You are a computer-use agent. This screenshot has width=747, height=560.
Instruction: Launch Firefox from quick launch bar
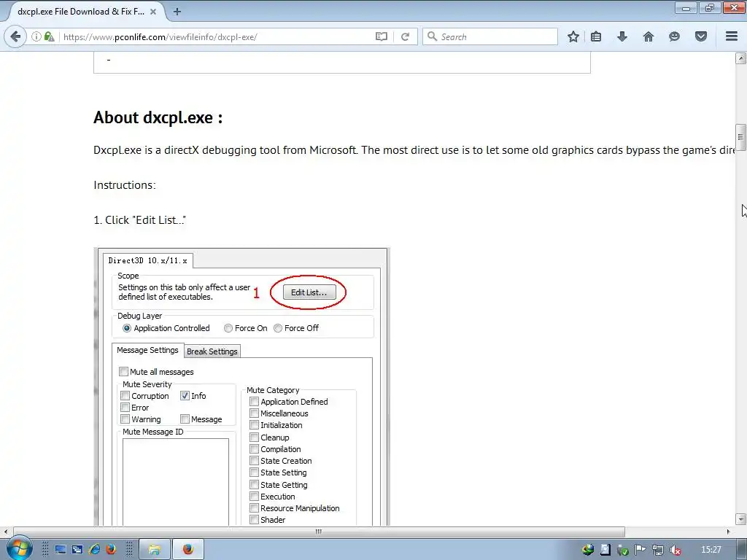coord(111,550)
